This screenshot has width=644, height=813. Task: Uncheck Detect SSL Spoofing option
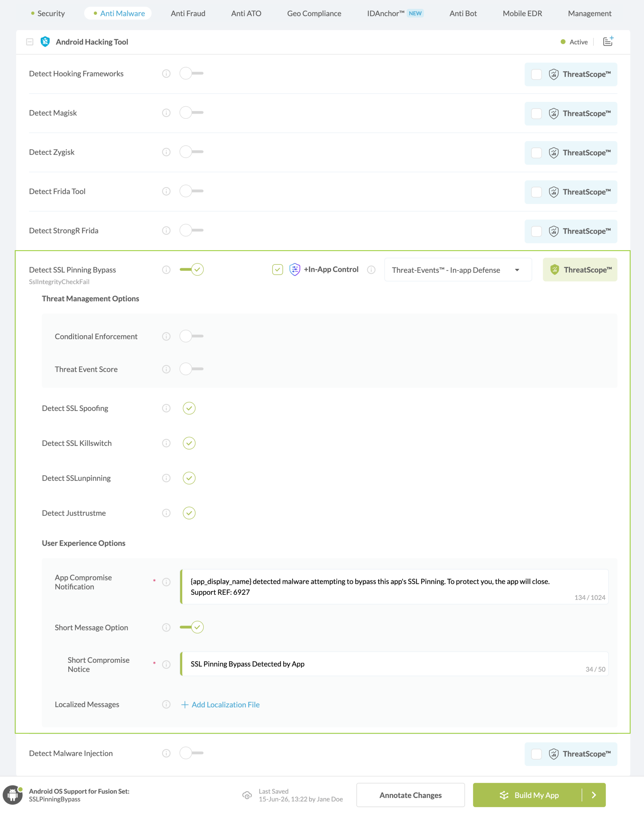tap(189, 408)
